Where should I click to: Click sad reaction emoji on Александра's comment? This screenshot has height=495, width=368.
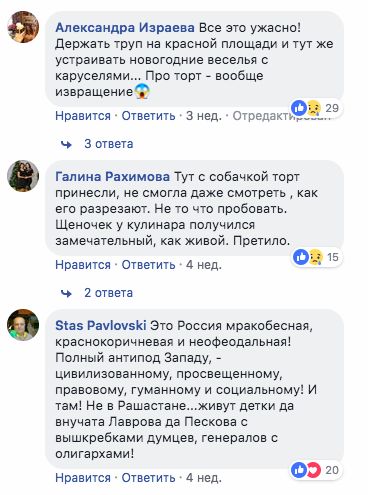tap(313, 108)
